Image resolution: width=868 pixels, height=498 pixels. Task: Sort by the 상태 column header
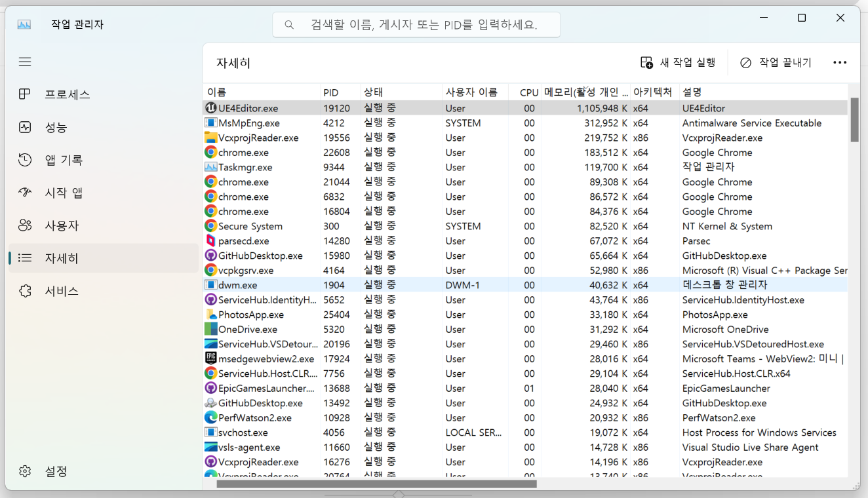[x=401, y=92]
